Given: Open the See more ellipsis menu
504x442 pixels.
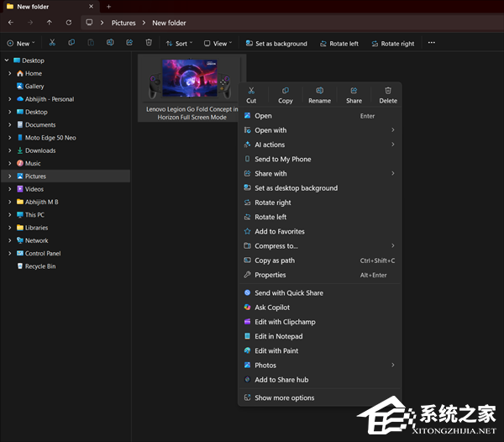Looking at the screenshot, I should [x=432, y=43].
